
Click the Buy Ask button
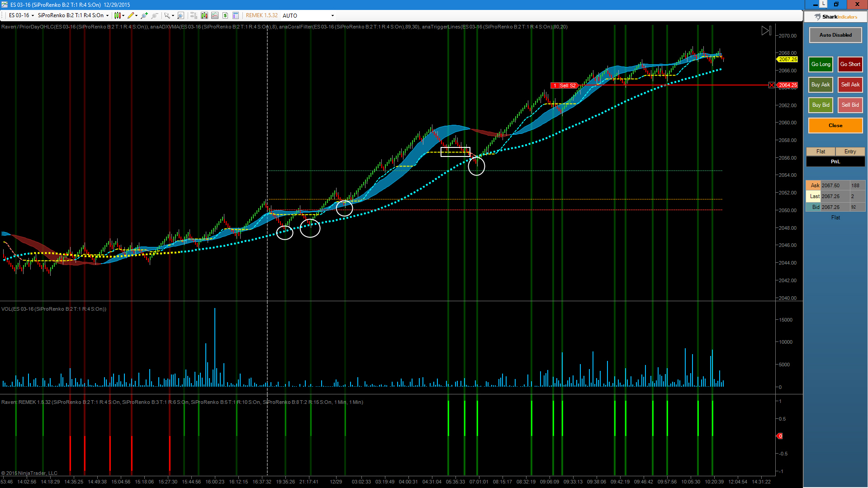[x=821, y=85]
